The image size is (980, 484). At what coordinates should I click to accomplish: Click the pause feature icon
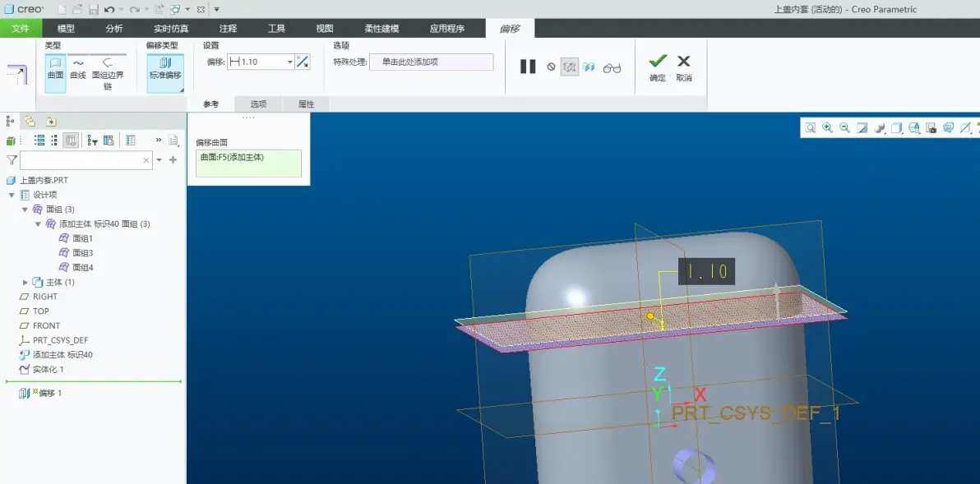click(528, 67)
